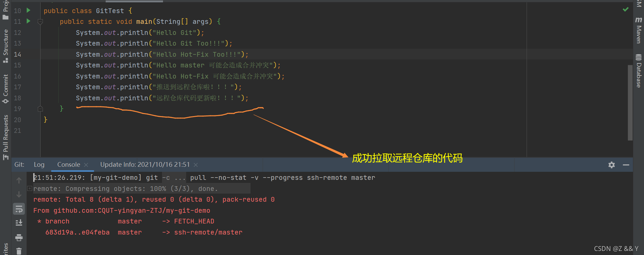Click the github.com:CQUT-yingyan-ZTJ/my-git-demo text

pyautogui.click(x=132, y=210)
